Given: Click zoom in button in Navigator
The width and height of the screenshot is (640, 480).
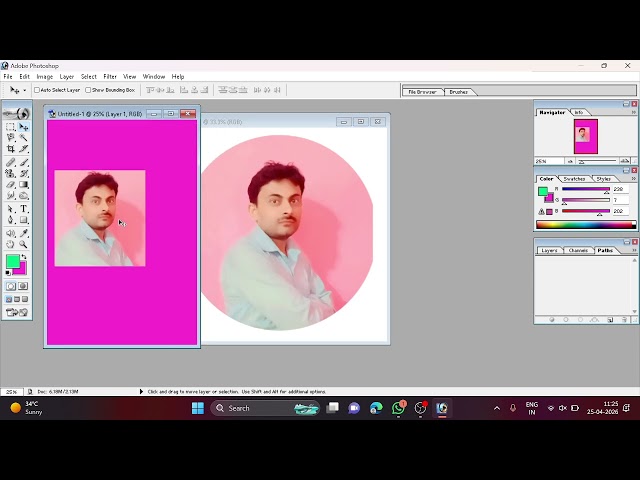Looking at the screenshot, I should pos(624,162).
